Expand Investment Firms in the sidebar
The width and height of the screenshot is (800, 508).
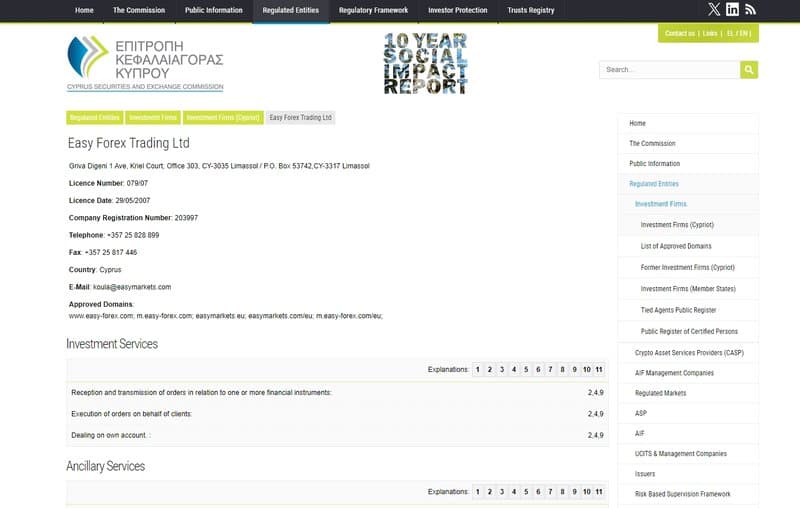(x=660, y=204)
